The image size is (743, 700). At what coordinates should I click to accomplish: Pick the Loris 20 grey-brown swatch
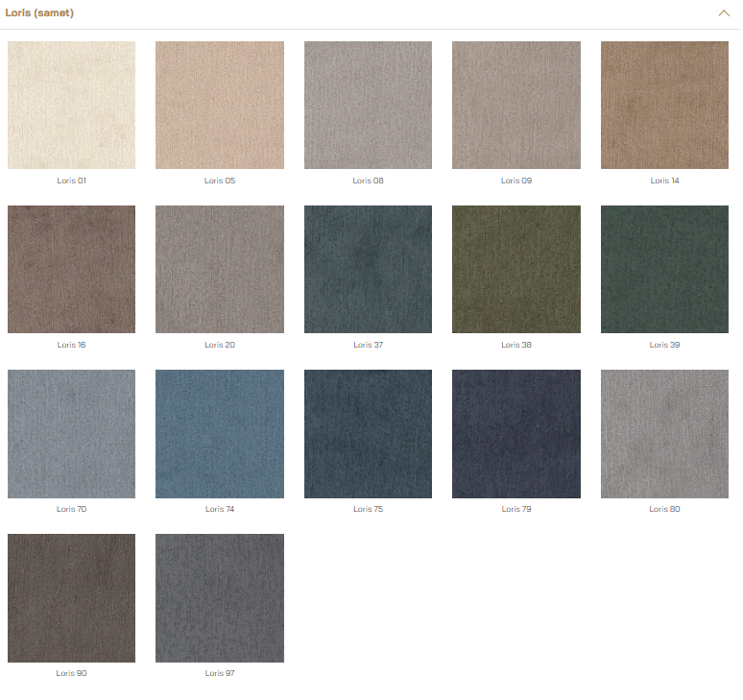(220, 269)
